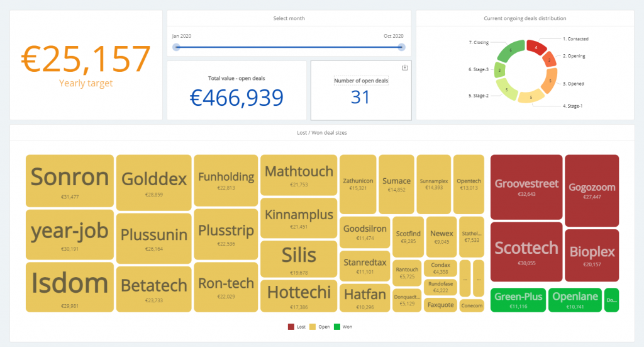The image size is (644, 347).
Task: Click the Number of open deals title
Action: 361,81
